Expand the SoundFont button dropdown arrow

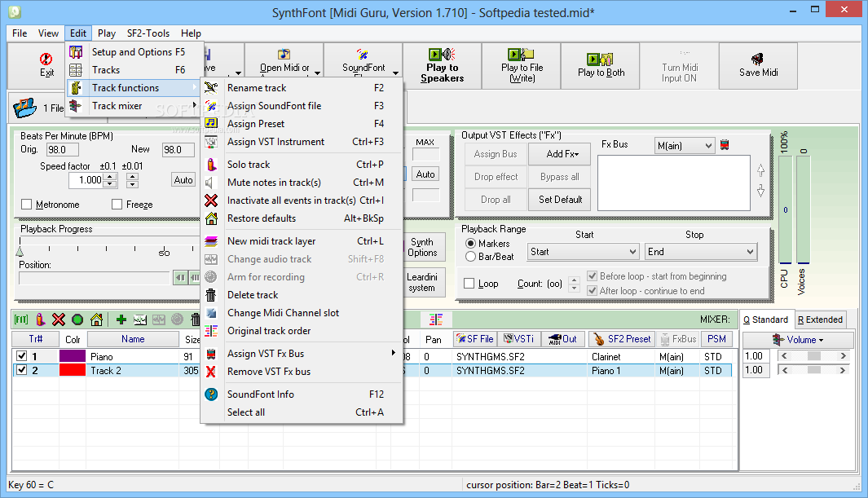click(396, 73)
